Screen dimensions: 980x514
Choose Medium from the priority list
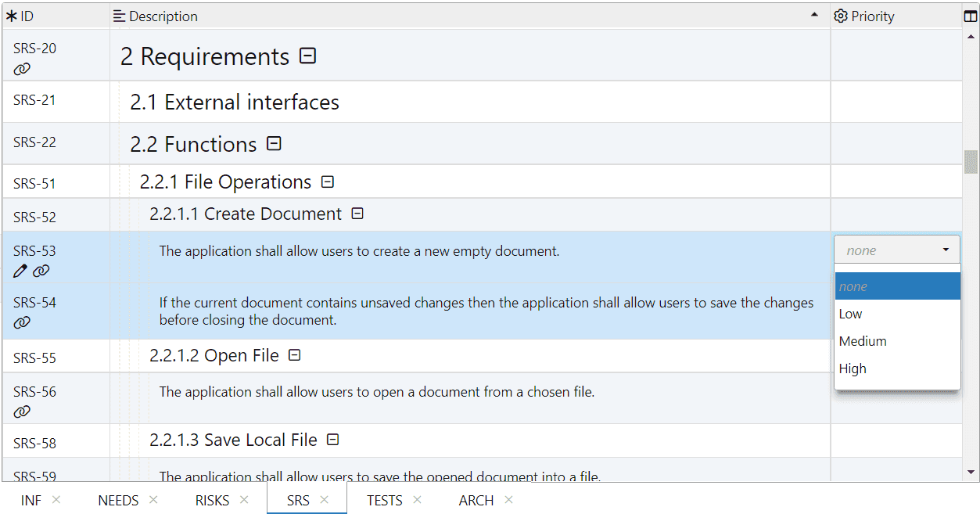click(x=863, y=341)
